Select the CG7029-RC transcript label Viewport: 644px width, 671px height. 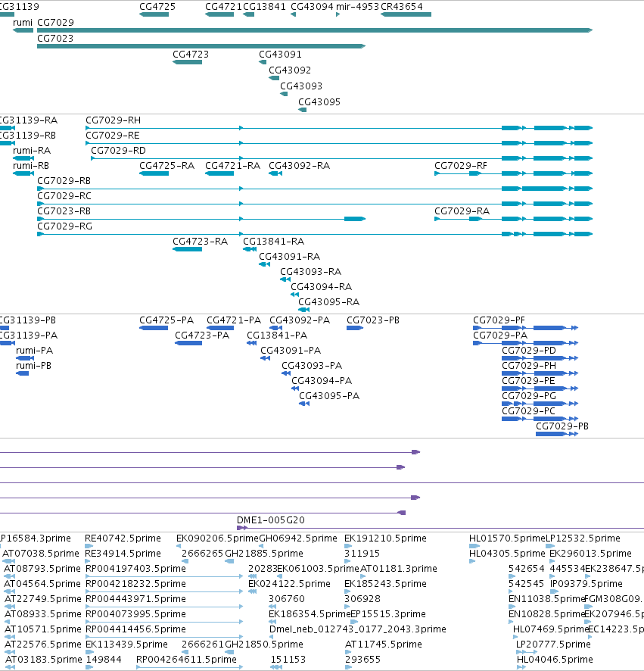(64, 196)
